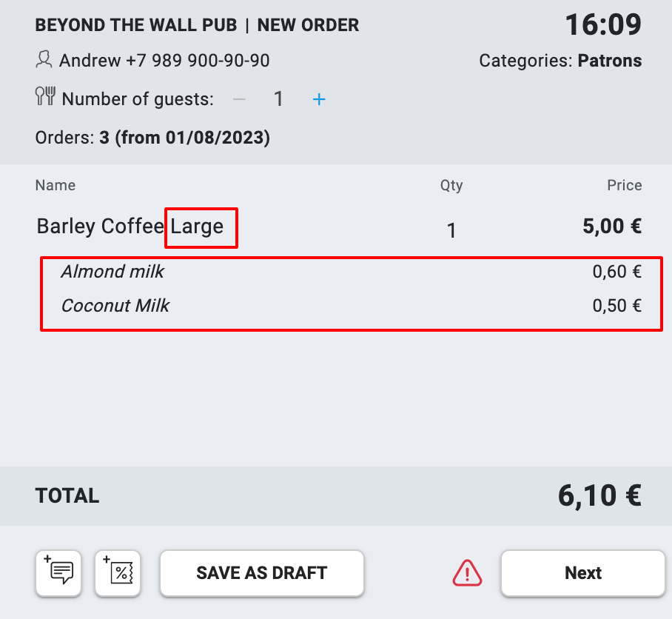Add a comment to the order

(59, 572)
